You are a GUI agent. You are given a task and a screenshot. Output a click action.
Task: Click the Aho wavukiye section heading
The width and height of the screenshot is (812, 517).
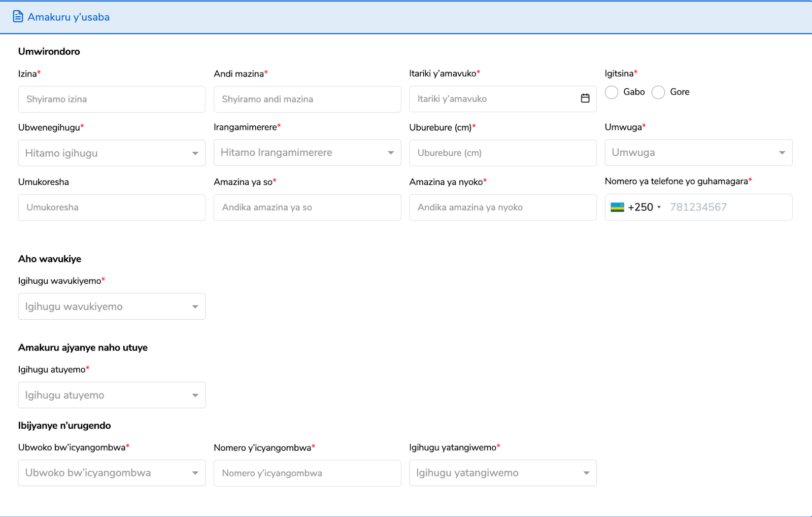click(50, 259)
